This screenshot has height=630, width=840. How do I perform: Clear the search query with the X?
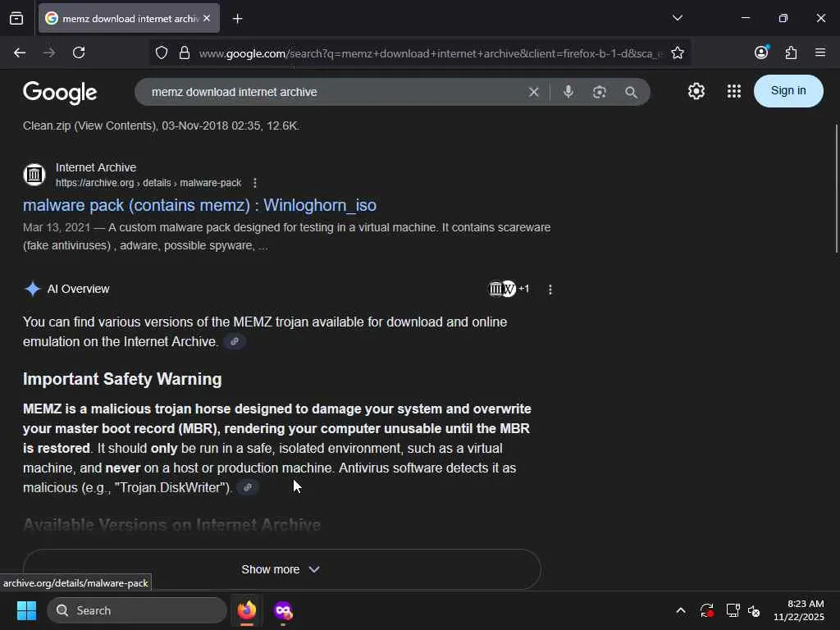coord(533,92)
